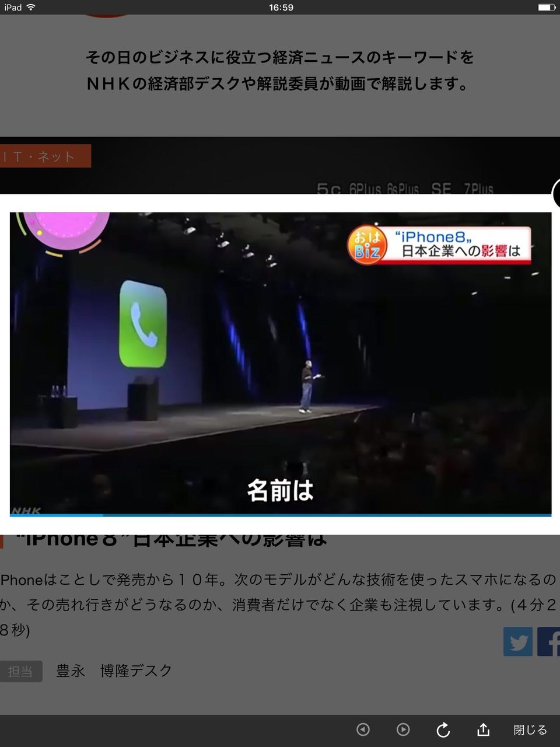Screen dimensions: 560x747
Task: Tap the 16:59 clock in status bar
Action: [x=281, y=8]
